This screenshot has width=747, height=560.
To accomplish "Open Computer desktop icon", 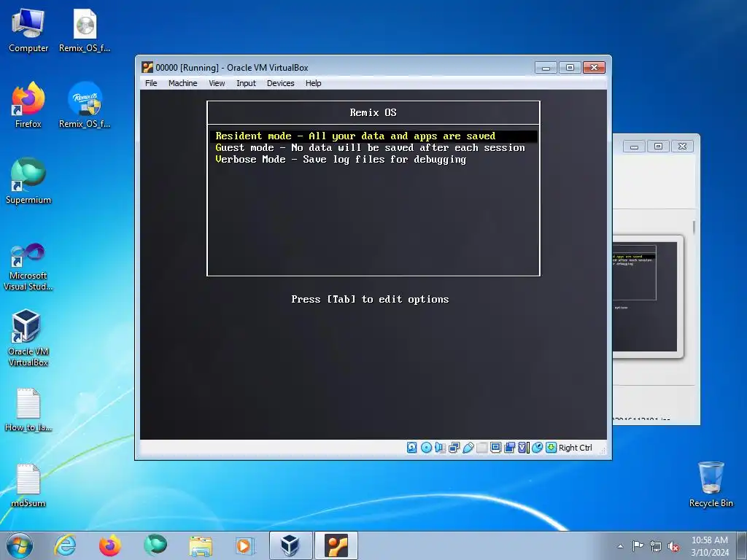I will pos(28,31).
